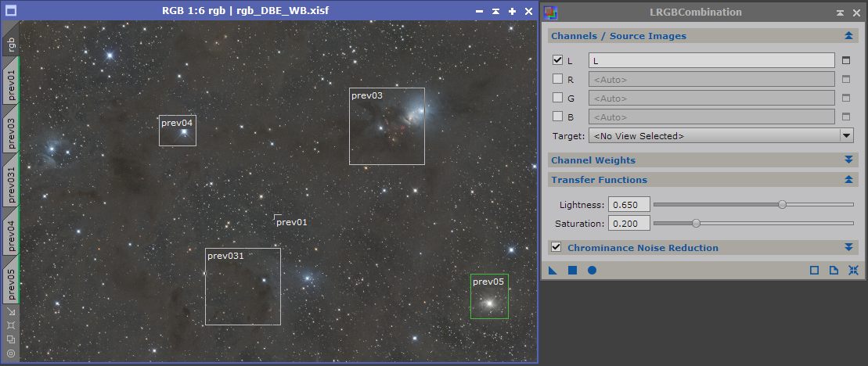This screenshot has width=868, height=366.
Task: Close the LRGBCombination panel
Action: pos(856,13)
